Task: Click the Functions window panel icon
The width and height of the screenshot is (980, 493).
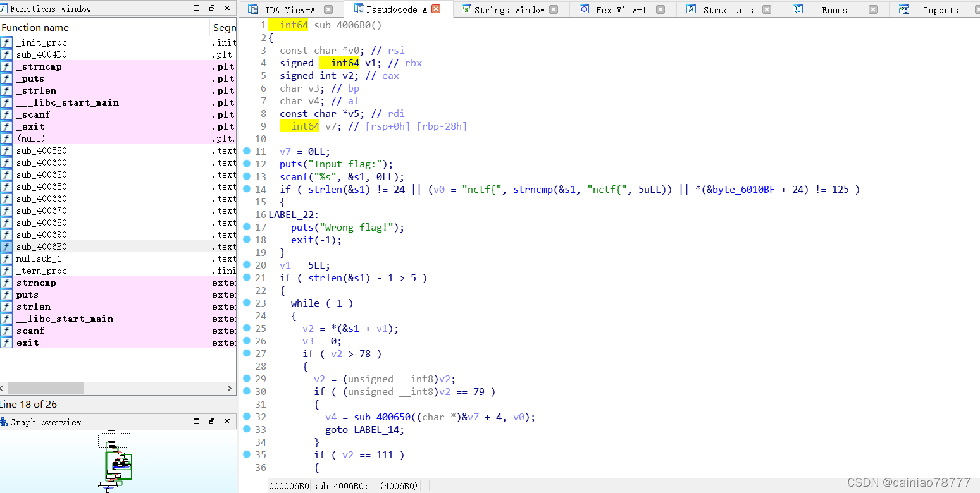Action: 4,8
